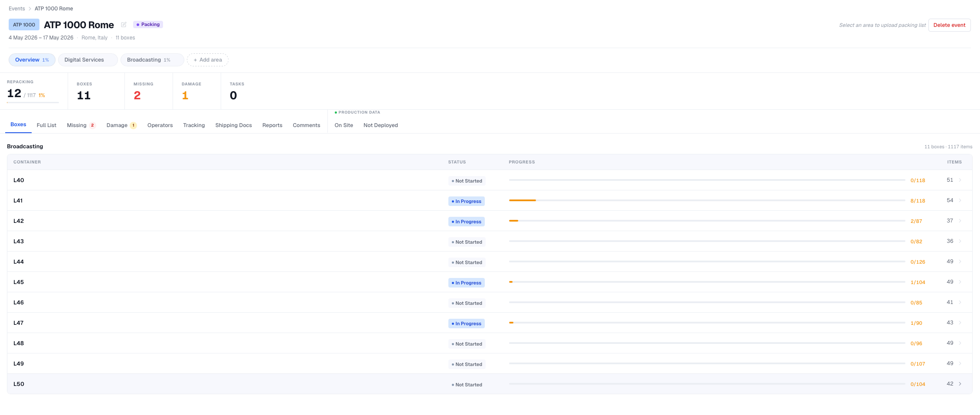Click the L42 progress bar
The width and height of the screenshot is (980, 415).
707,221
